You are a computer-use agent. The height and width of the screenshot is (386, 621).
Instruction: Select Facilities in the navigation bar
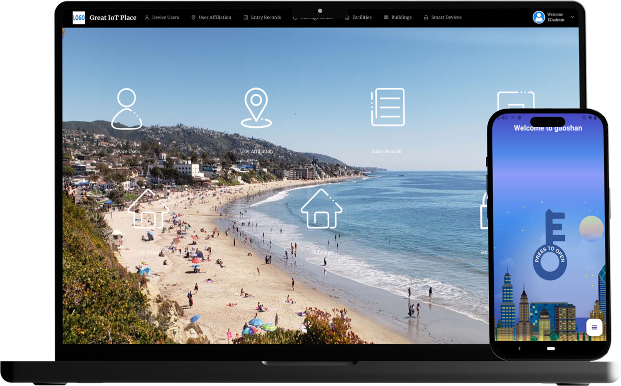point(358,17)
